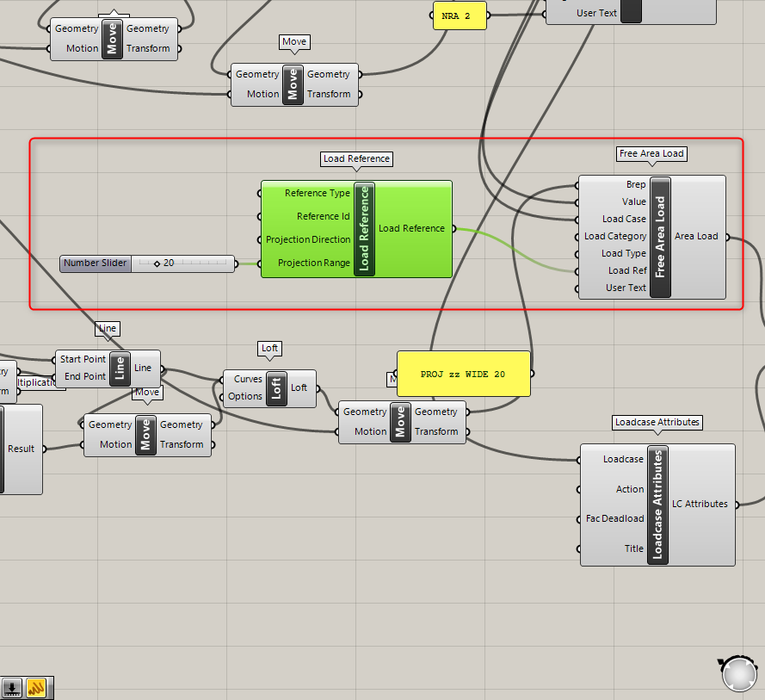Click the LC Attributes output parameter
Image resolution: width=765 pixels, height=700 pixels.
click(x=699, y=504)
